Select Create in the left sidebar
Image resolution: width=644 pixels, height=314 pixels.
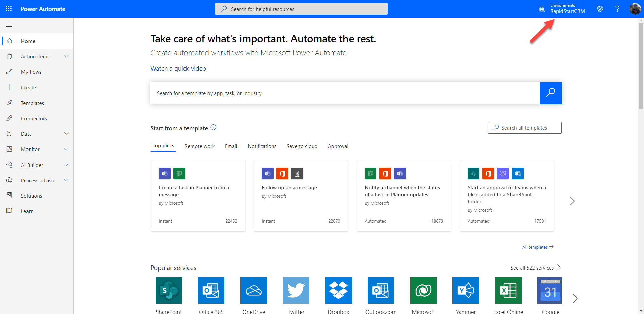point(28,87)
